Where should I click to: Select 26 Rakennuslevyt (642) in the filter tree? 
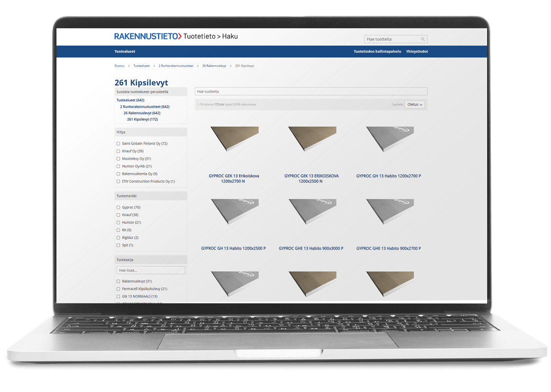tap(142, 113)
